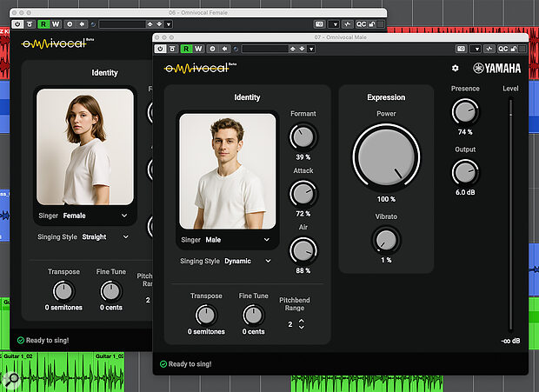Click the waveform activity icon in Male window
Image resolution: width=539 pixels, height=392 pixels.
[x=489, y=49]
